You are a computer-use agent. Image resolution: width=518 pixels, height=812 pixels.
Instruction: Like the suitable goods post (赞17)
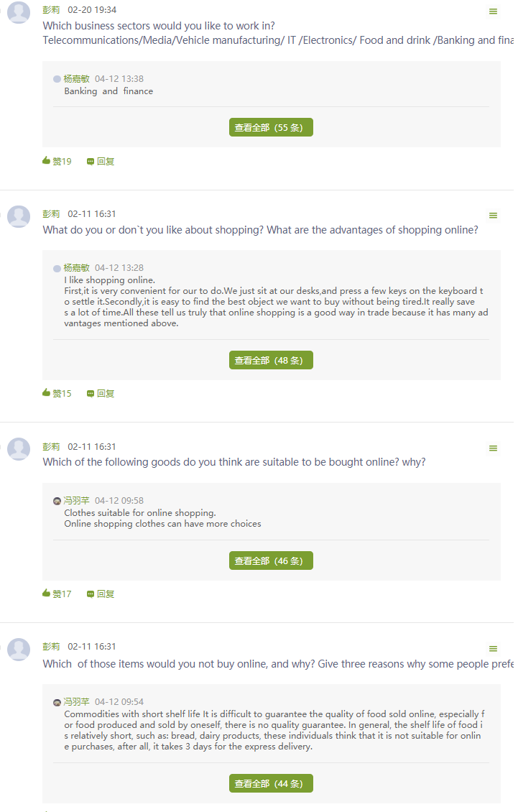pos(57,594)
